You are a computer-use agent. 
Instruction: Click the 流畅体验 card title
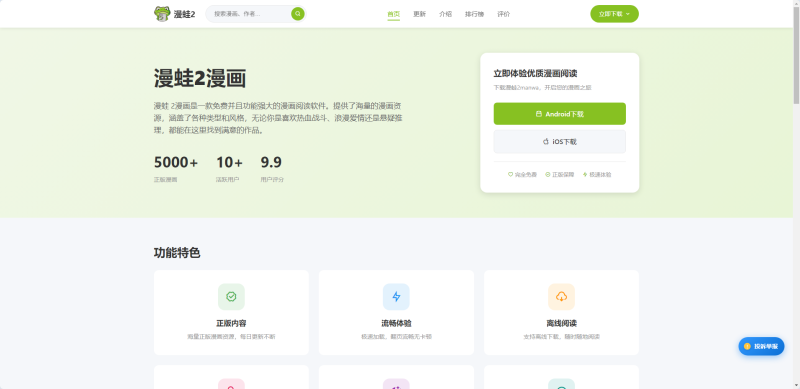pyautogui.click(x=396, y=324)
